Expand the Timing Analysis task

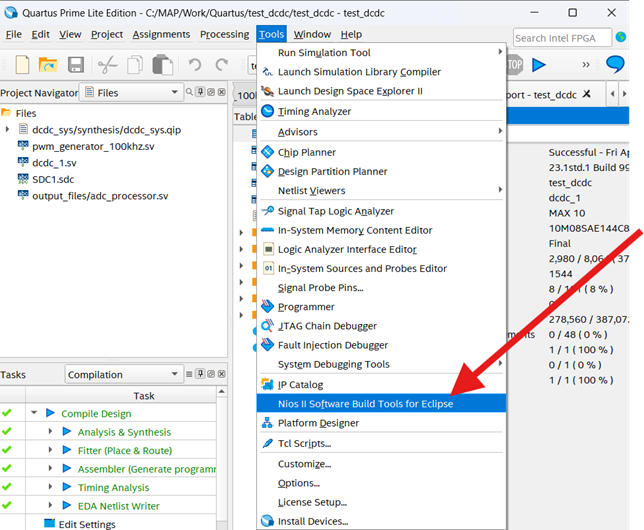click(x=50, y=486)
